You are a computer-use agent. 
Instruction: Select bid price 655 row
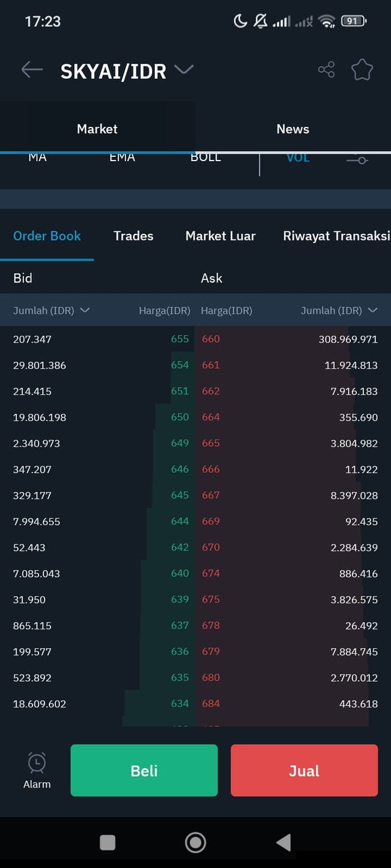(98, 339)
